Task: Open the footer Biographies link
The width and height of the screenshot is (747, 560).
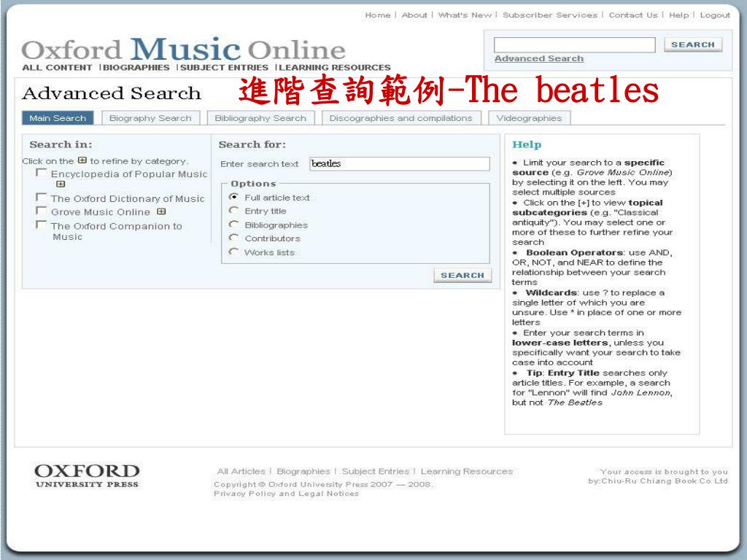Action: pyautogui.click(x=303, y=472)
